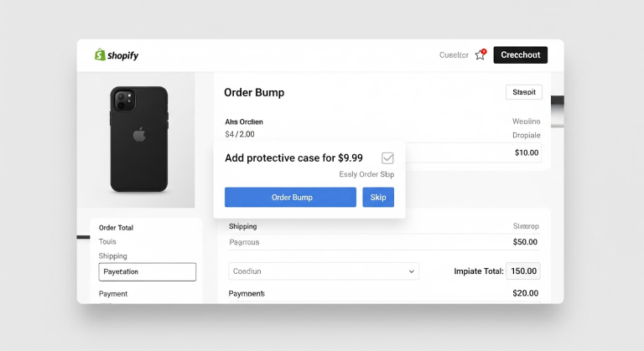Click the Shopify bag logo icon
The width and height of the screenshot is (644, 351).
(x=100, y=54)
